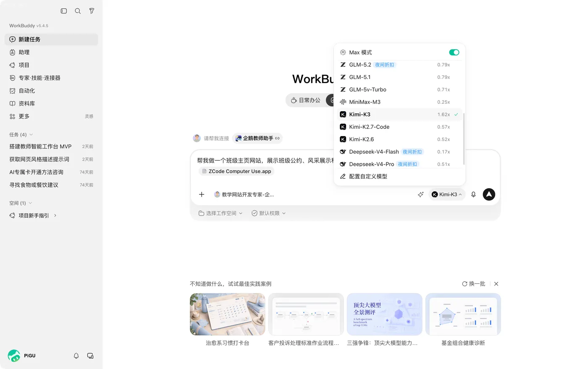The image size is (588, 369).
Task: Toggle the sidebar panel icon
Action: coord(64,11)
